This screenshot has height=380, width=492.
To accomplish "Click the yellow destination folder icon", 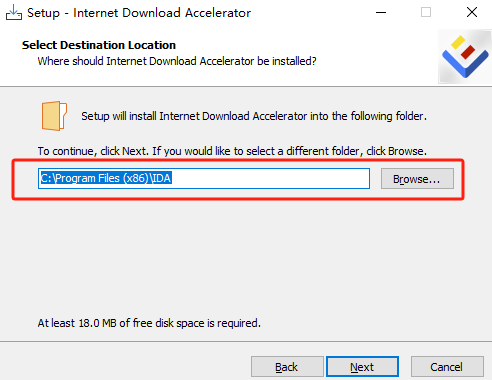I will pos(54,116).
